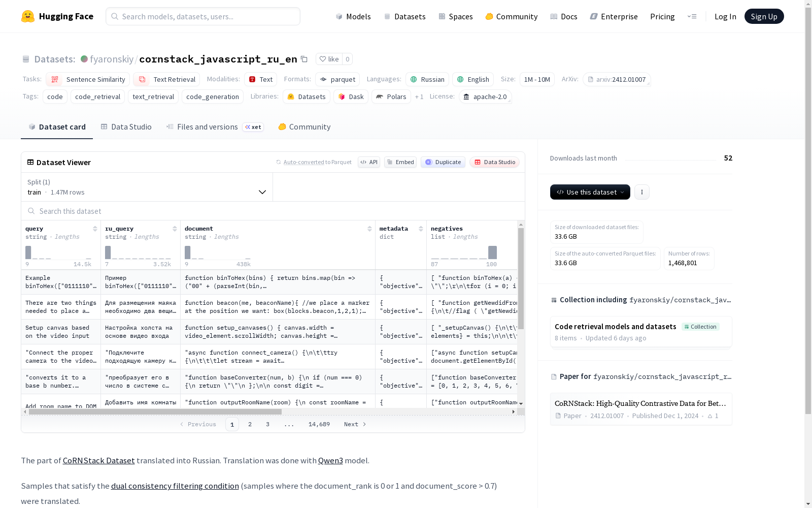This screenshot has height=508, width=812.
Task: Expand the Split train dropdown
Action: (147, 187)
